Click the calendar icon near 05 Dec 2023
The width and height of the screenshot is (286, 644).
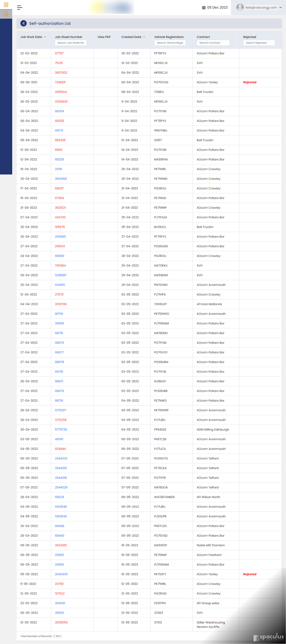point(204,8)
